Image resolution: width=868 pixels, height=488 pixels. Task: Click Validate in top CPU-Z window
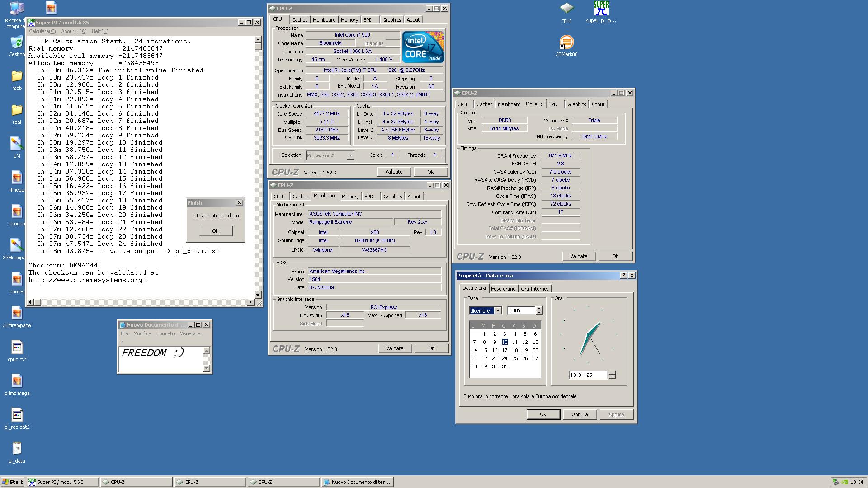click(x=394, y=172)
